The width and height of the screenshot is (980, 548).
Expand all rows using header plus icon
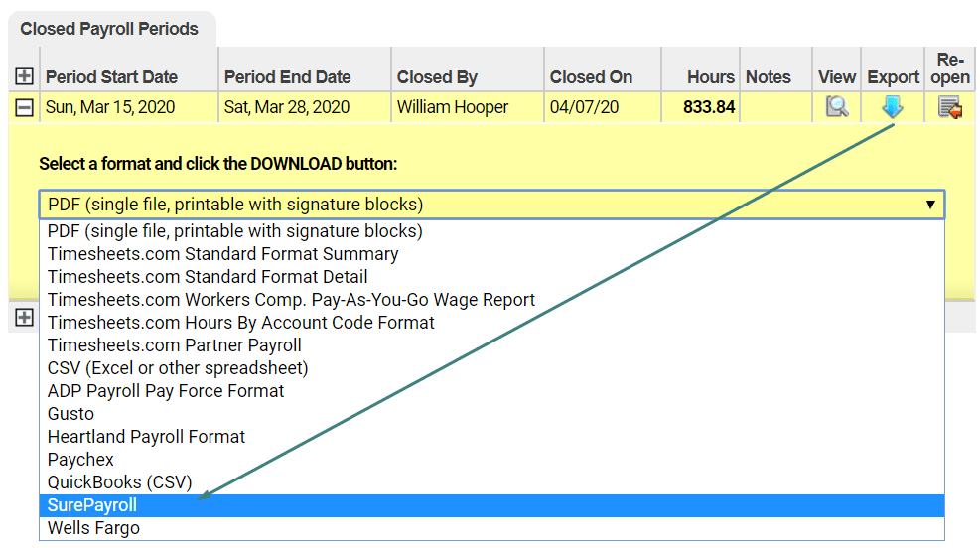click(x=25, y=76)
